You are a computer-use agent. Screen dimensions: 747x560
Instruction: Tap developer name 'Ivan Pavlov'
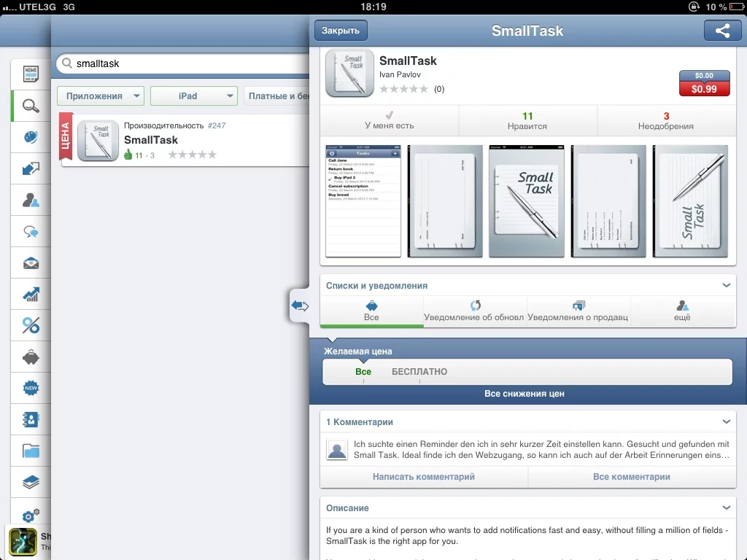[400, 75]
